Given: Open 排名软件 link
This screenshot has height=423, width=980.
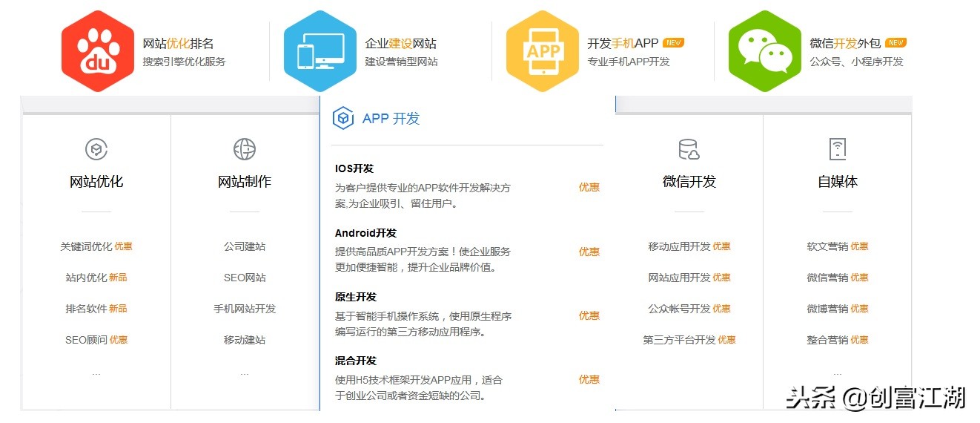Looking at the screenshot, I should coord(86,309).
